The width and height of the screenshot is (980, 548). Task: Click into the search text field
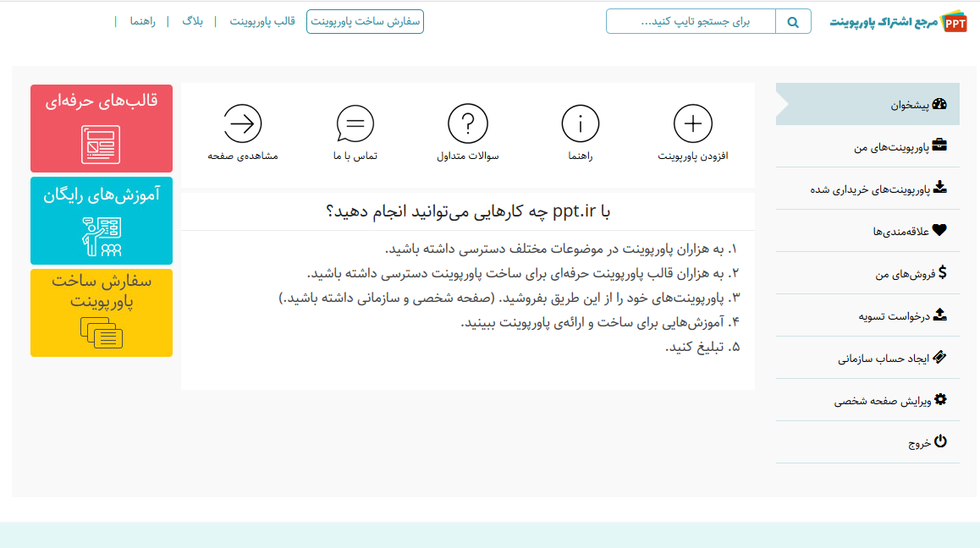click(691, 22)
